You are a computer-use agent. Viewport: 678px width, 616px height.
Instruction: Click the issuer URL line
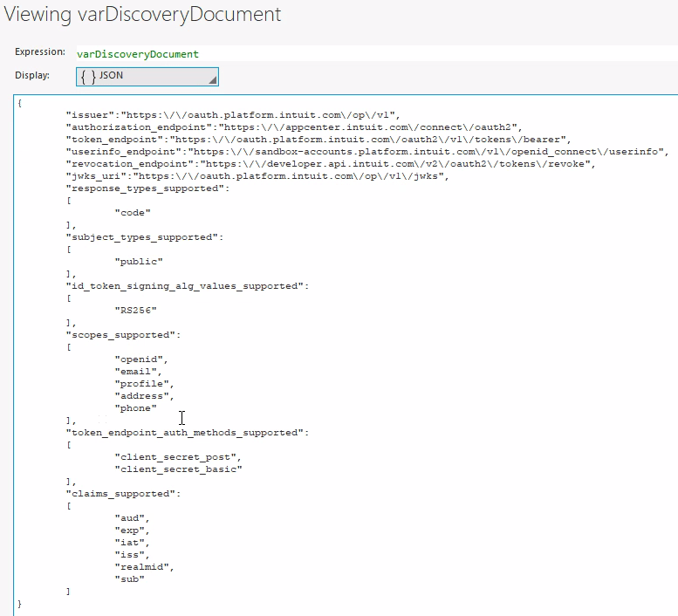point(232,115)
